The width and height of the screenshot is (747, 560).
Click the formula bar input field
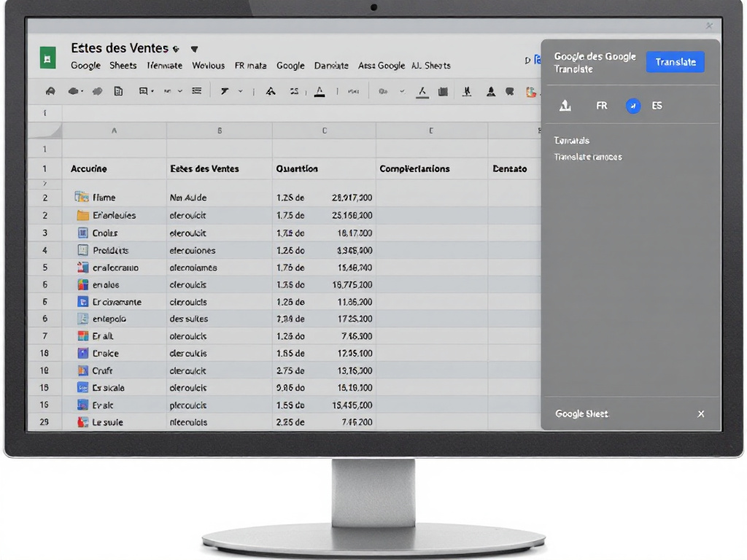coord(301,113)
